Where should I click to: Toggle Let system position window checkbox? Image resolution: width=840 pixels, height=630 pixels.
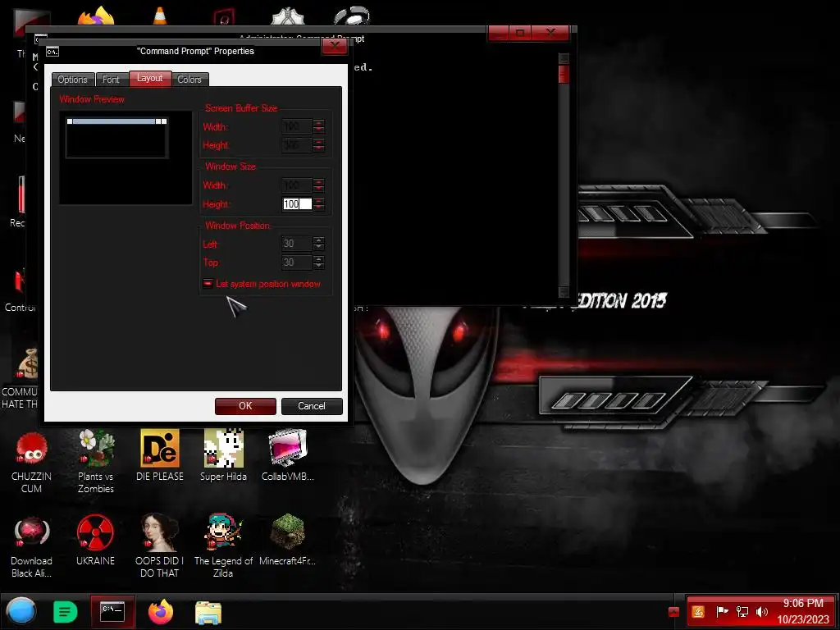pos(208,283)
